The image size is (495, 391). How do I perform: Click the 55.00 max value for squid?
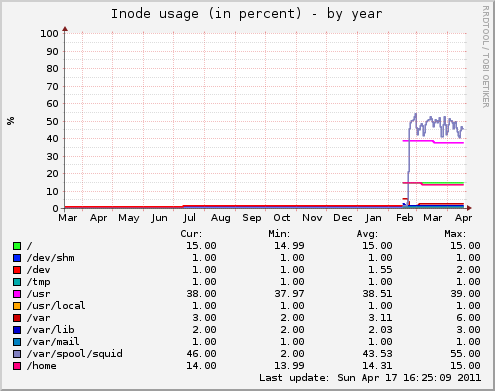click(x=465, y=354)
